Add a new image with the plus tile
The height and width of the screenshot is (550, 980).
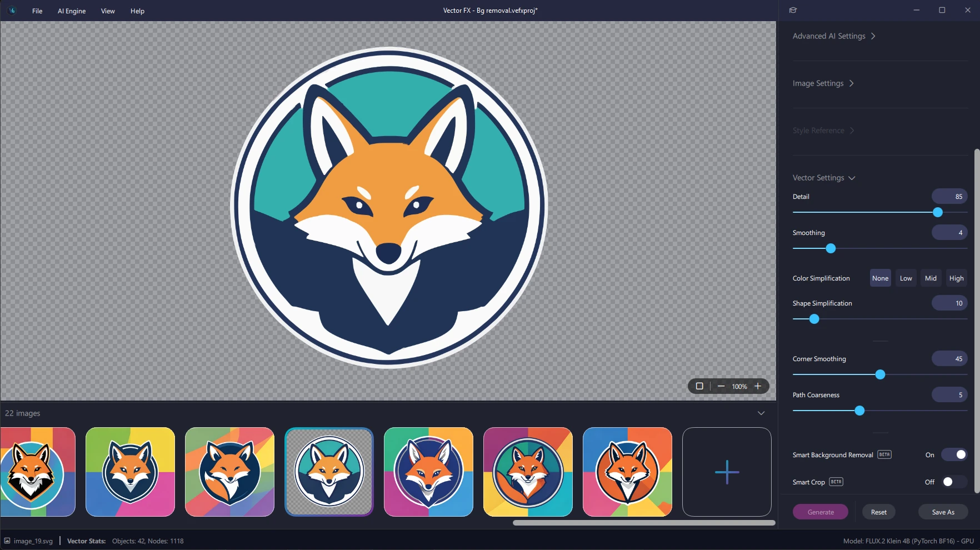727,472
